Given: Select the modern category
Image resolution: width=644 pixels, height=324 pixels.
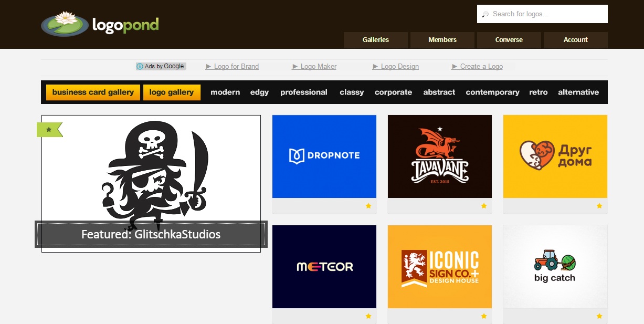Looking at the screenshot, I should coord(225,92).
